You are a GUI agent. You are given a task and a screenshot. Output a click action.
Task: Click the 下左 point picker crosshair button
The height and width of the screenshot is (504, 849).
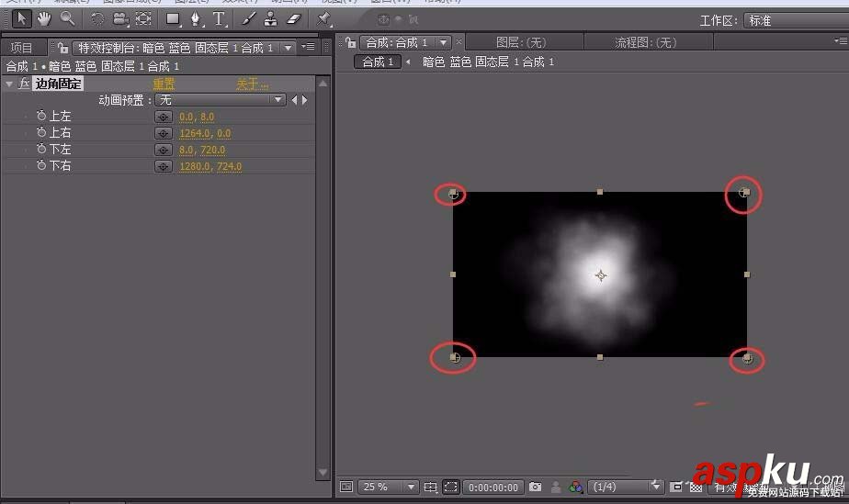[x=163, y=150]
